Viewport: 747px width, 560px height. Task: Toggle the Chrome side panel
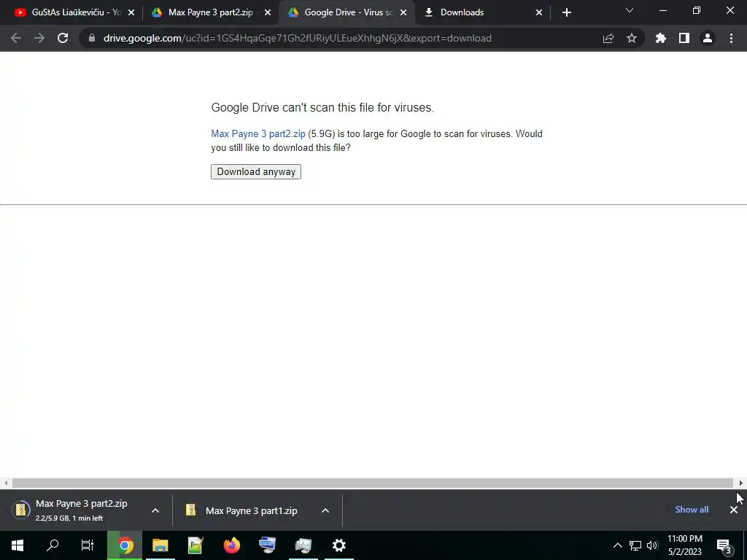[x=684, y=38]
